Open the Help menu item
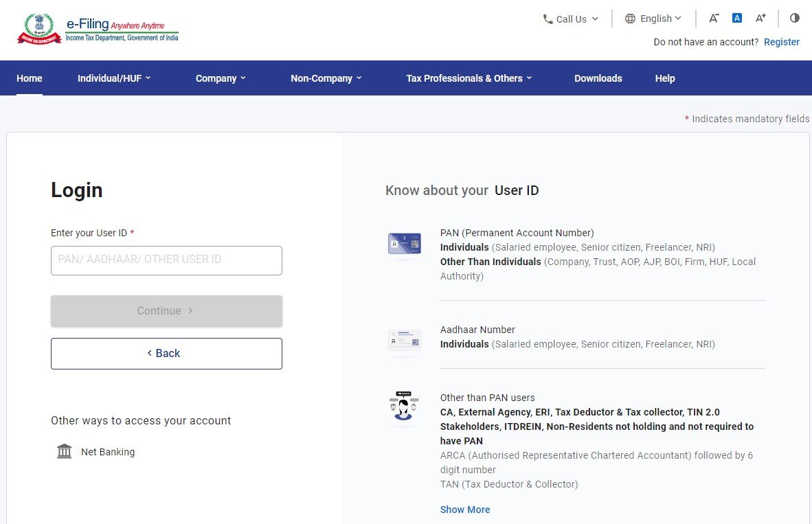Viewport: 812px width, 524px height. (x=665, y=78)
